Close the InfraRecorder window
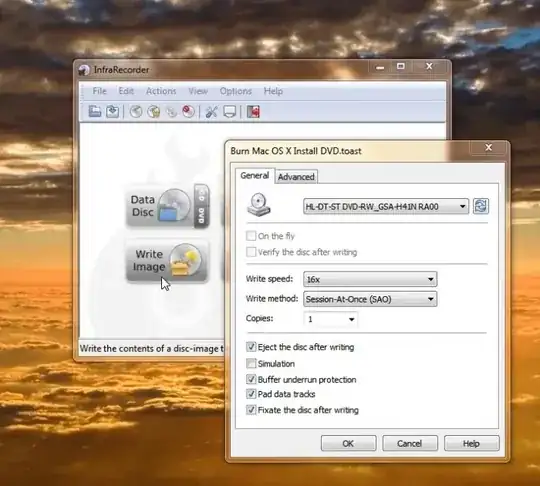Screen dimensions: 540x486 click(x=429, y=66)
